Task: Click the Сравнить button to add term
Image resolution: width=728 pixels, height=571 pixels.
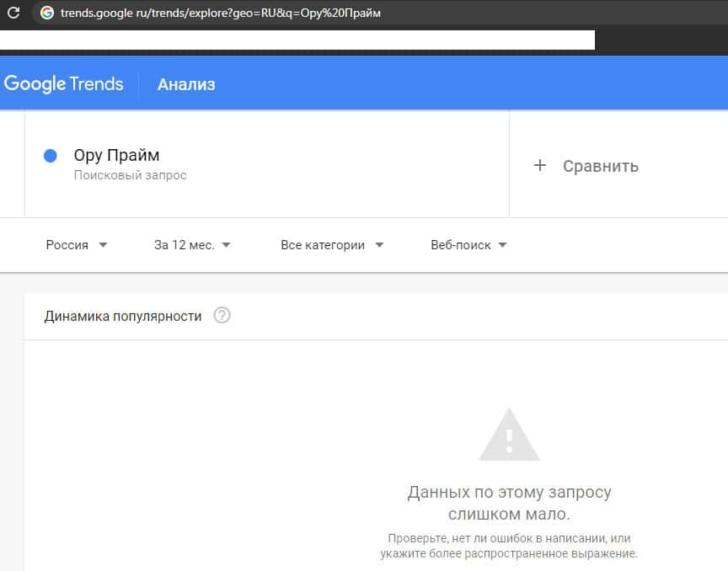Action: click(x=600, y=166)
